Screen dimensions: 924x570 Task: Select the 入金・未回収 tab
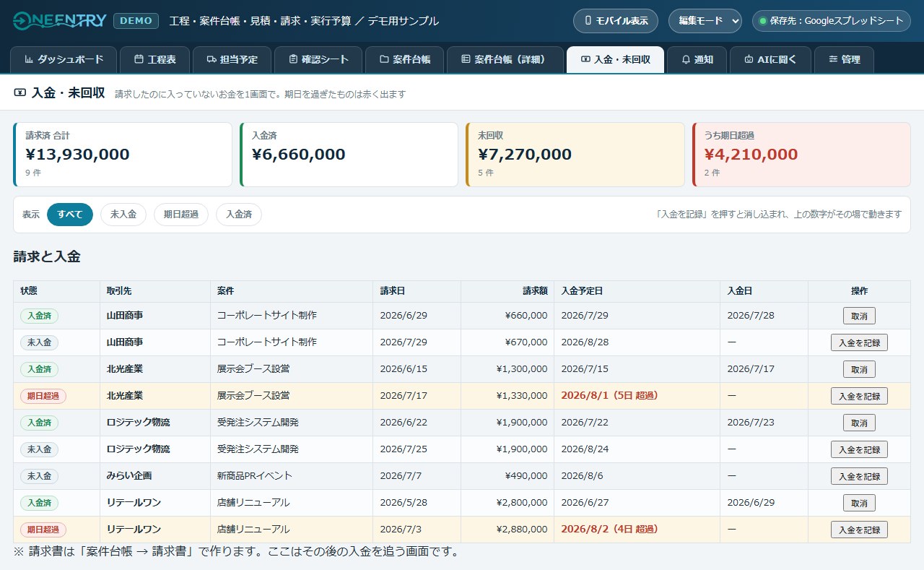click(615, 60)
